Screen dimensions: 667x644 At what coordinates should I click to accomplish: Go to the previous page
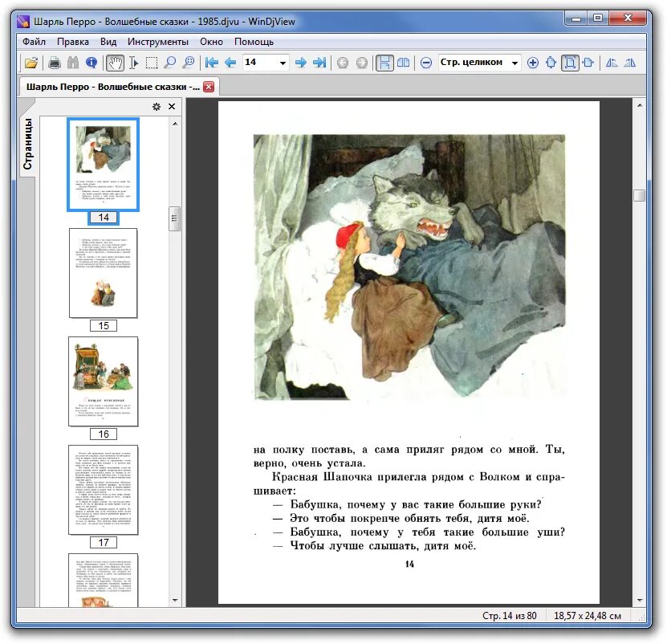(230, 63)
